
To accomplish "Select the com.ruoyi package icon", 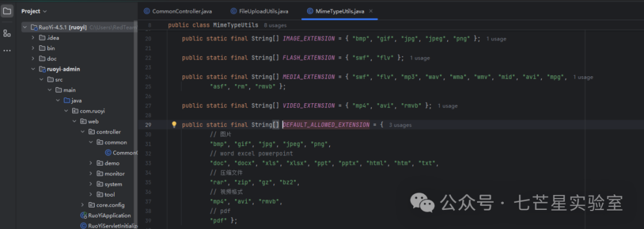I will pyautogui.click(x=75, y=111).
